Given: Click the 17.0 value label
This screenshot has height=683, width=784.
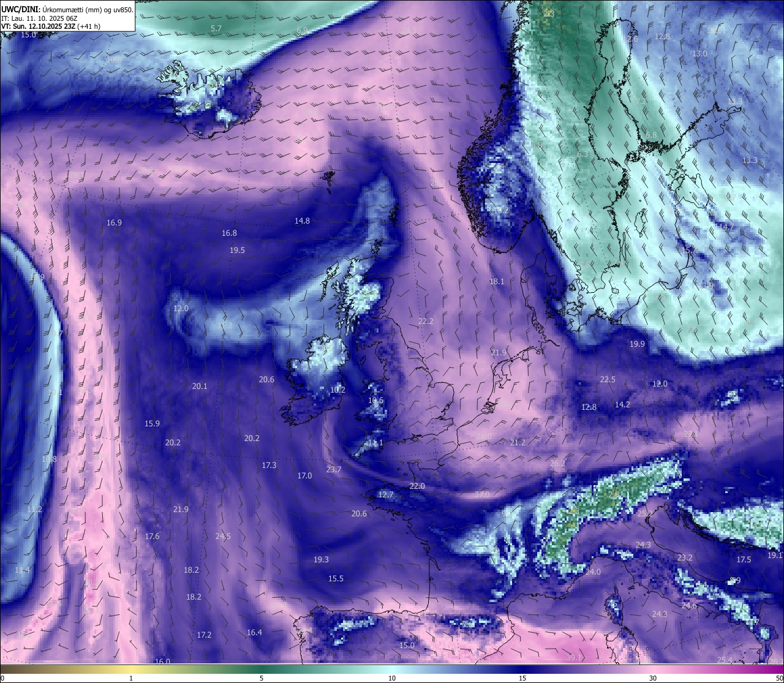Looking at the screenshot, I should pyautogui.click(x=304, y=476).
